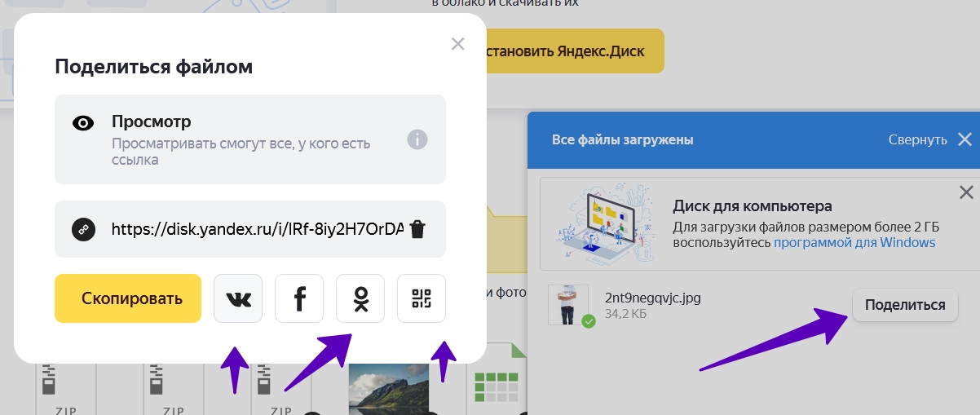Show the QR code for link
This screenshot has width=980, height=415.
pyautogui.click(x=422, y=298)
